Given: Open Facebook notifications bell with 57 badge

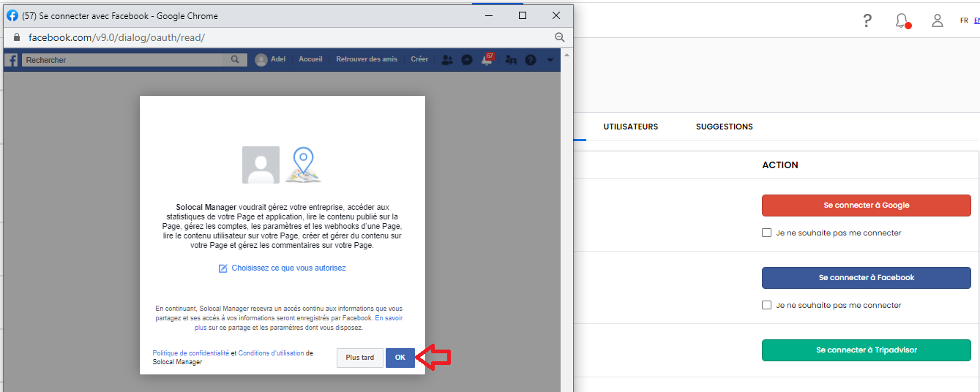Looking at the screenshot, I should point(487,59).
